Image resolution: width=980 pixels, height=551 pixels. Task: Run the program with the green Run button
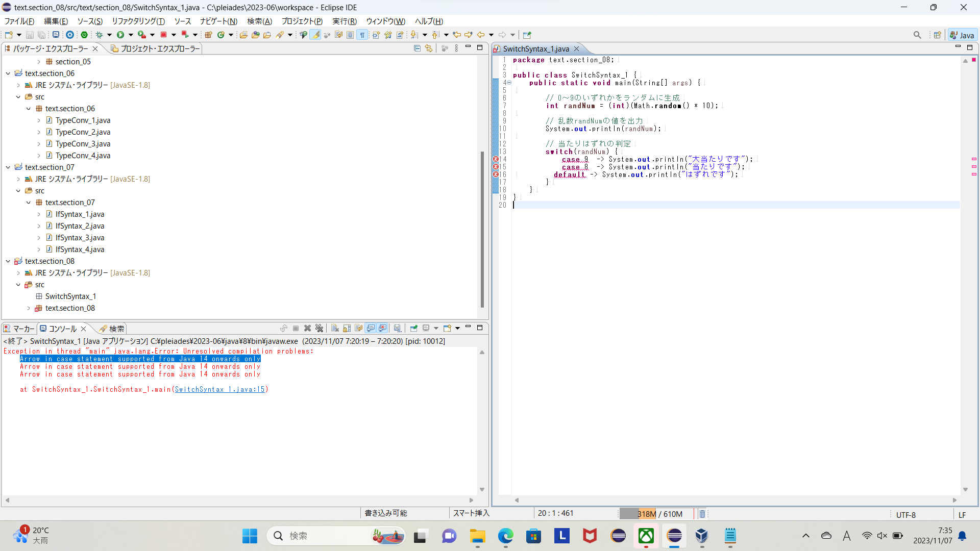coord(120,35)
